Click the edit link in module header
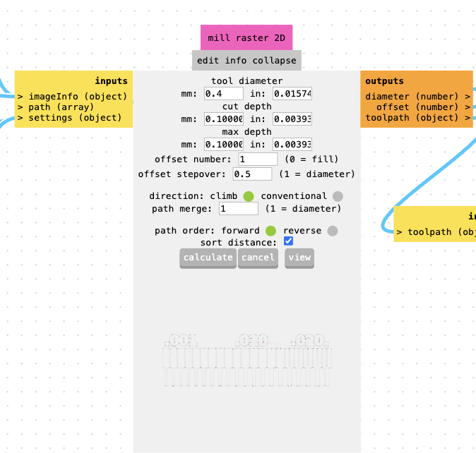 [208, 61]
